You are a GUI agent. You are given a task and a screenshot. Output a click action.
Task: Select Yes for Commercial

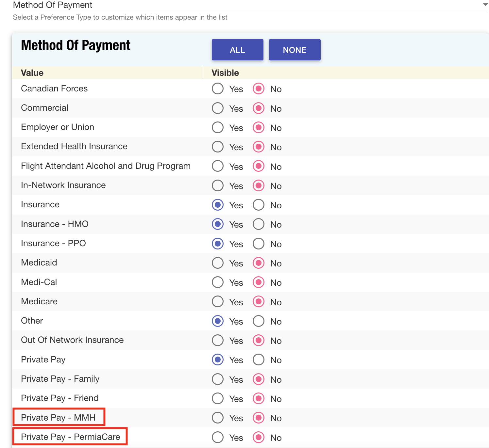[x=218, y=108]
